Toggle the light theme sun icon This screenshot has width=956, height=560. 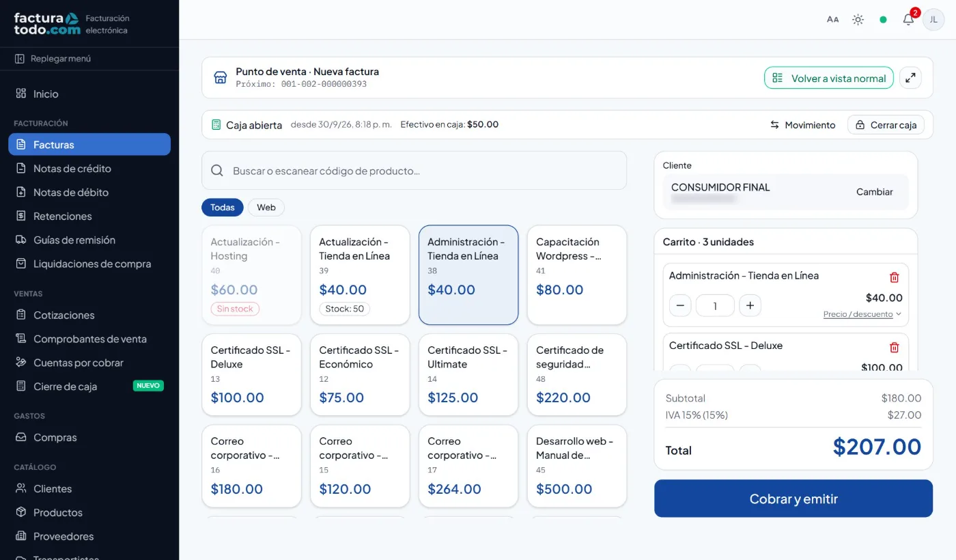coord(858,20)
